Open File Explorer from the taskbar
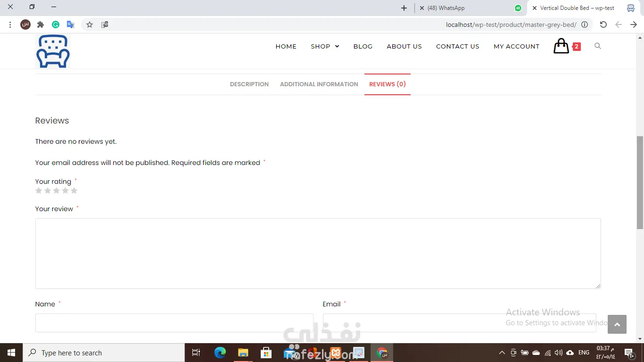The image size is (644, 362). pos(243,353)
